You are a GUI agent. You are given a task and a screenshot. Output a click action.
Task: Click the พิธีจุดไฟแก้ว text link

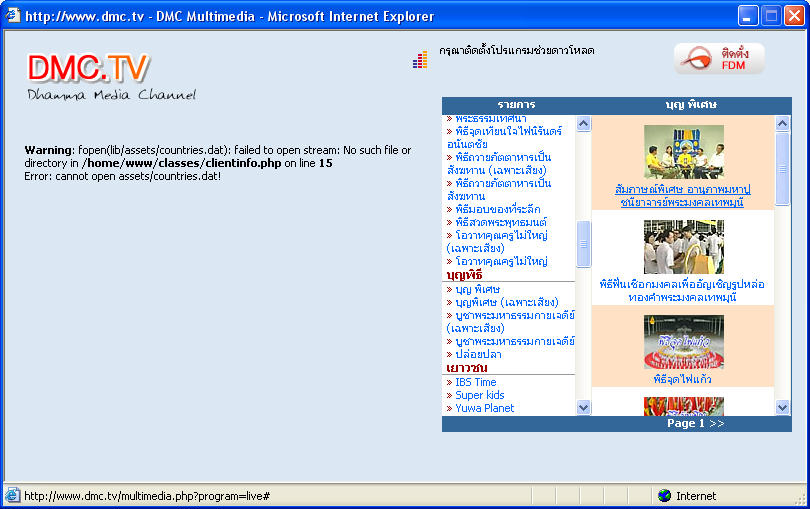coord(683,380)
